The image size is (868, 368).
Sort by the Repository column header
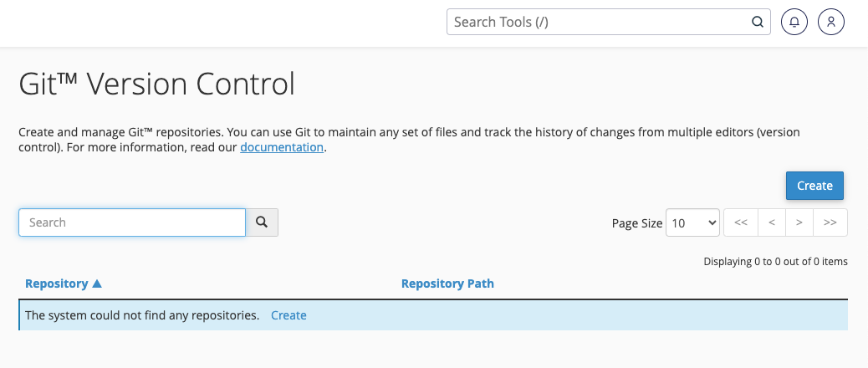tap(57, 284)
